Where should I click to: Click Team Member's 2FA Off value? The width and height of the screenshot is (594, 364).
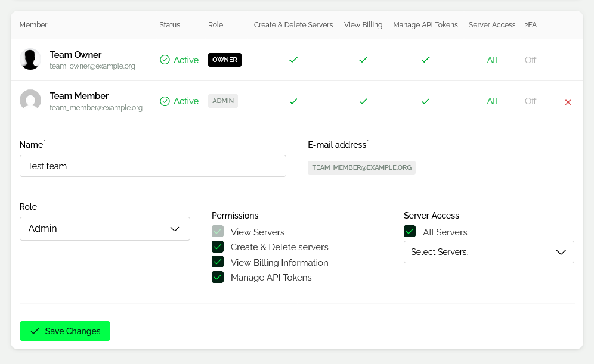click(x=530, y=101)
